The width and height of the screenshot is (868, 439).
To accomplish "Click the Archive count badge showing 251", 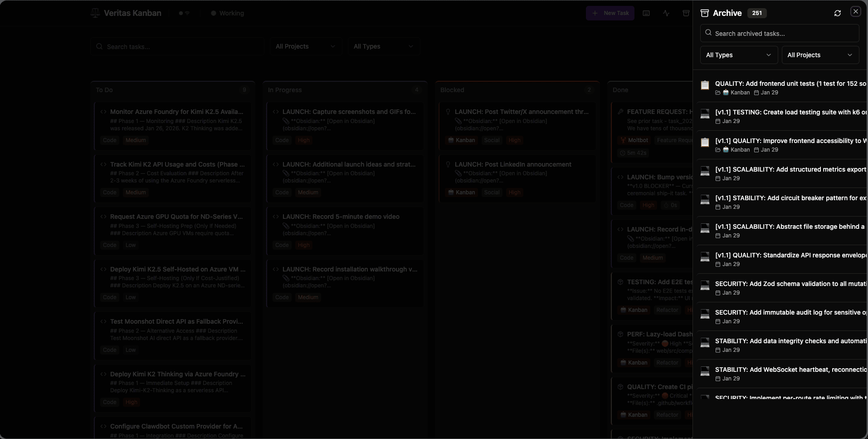I will (x=756, y=13).
